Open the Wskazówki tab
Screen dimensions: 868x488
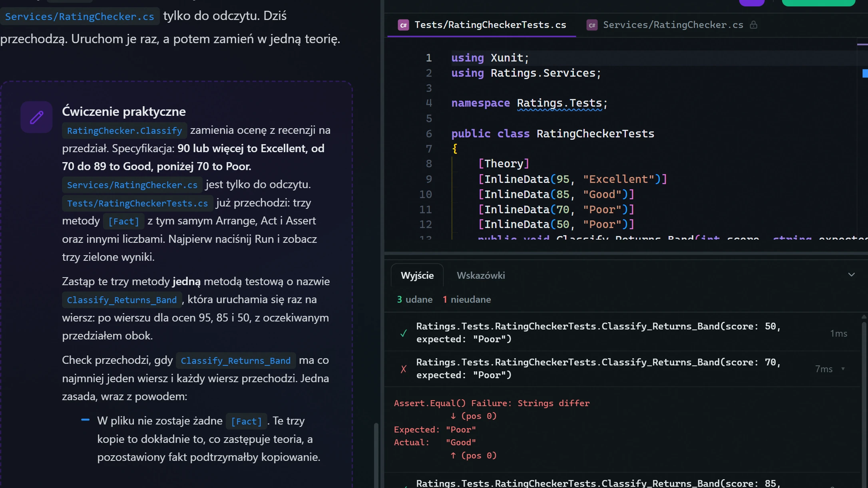[x=481, y=275]
